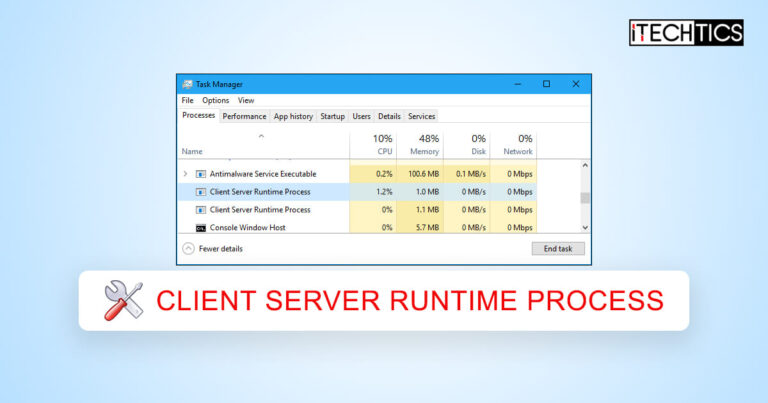768x403 pixels.
Task: Click the process list scrollbar down arrow
Action: tap(585, 228)
